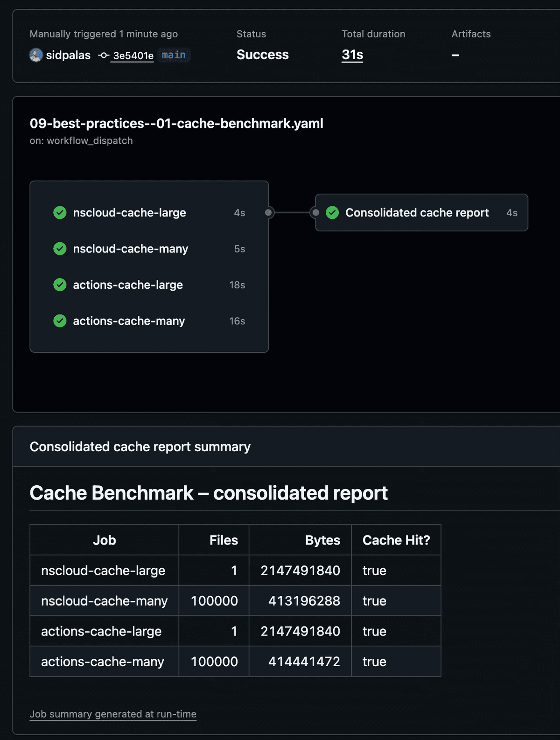Open the actions-cache-large job

[128, 285]
